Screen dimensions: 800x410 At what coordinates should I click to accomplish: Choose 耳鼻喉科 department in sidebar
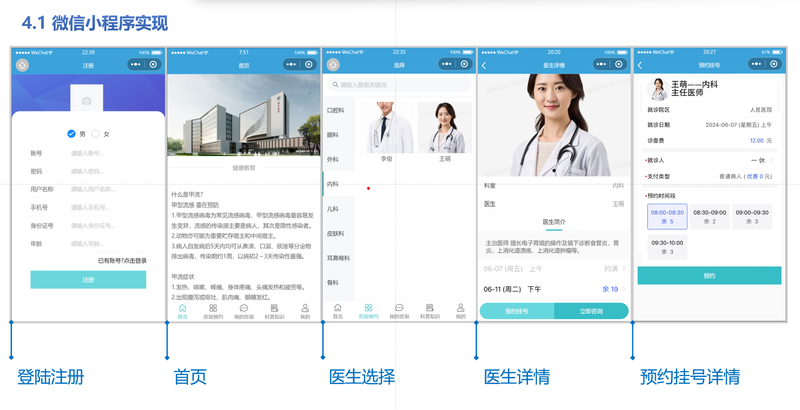[339, 258]
